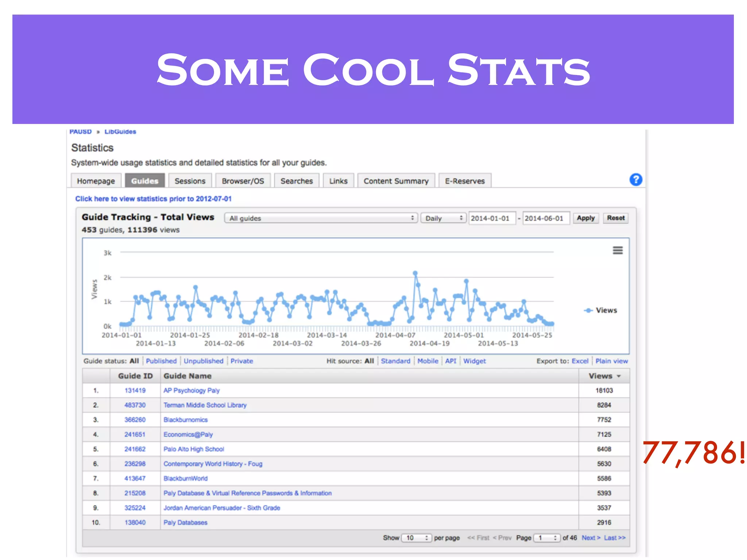Filter hit source by API
Screen dimensions: 747x560
(x=450, y=361)
